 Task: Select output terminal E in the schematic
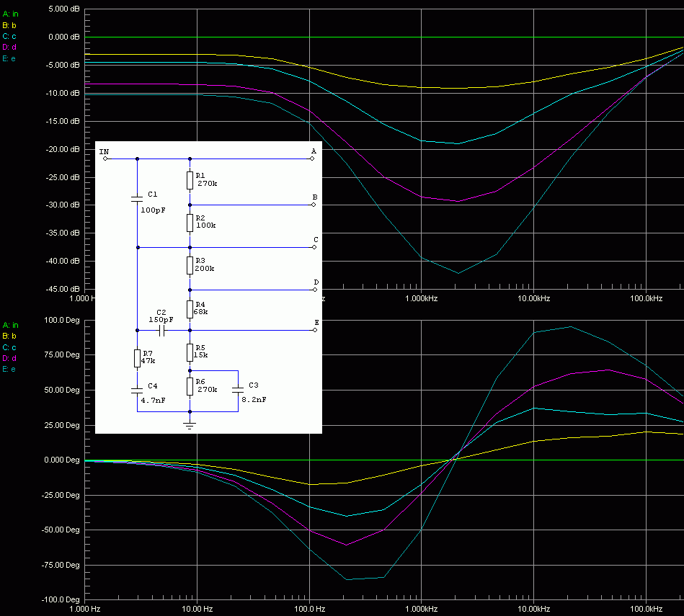316,330
